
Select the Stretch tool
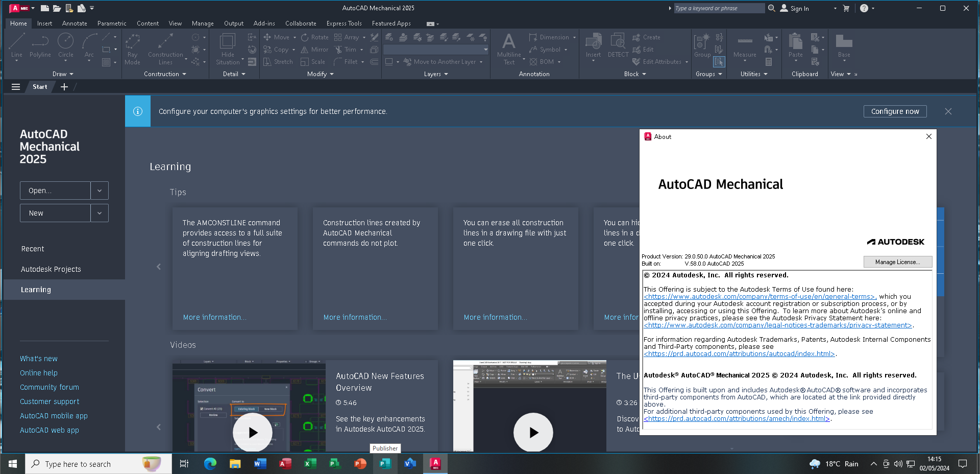278,62
